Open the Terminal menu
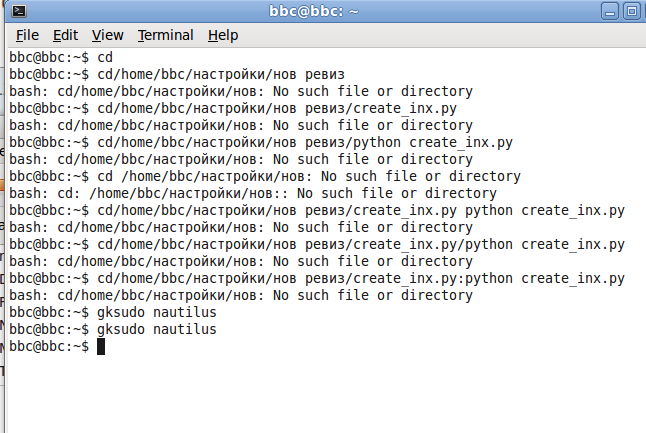 click(165, 35)
